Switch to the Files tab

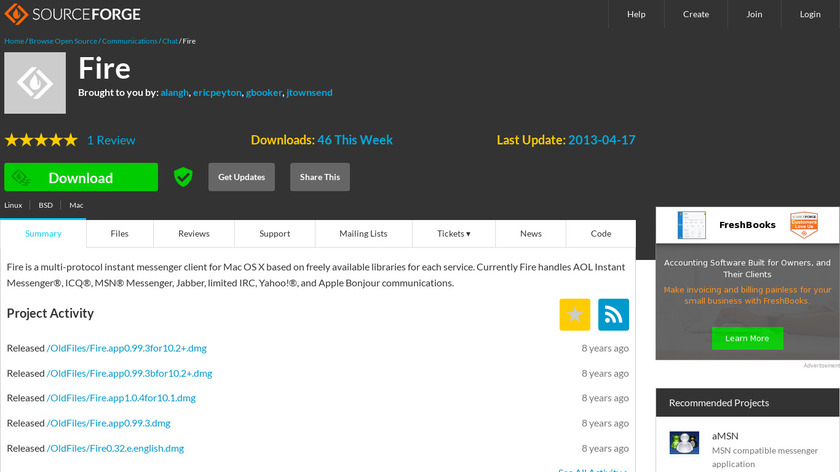point(119,234)
